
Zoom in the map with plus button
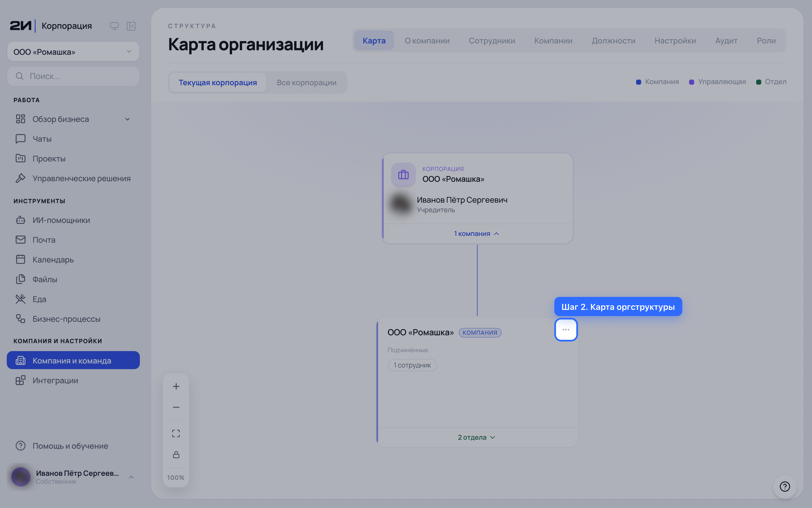[x=176, y=386]
